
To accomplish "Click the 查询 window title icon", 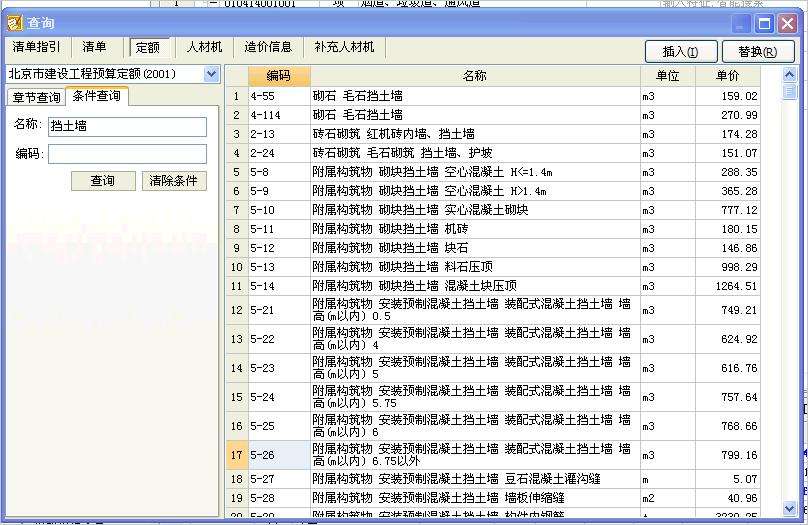I will 14,22.
